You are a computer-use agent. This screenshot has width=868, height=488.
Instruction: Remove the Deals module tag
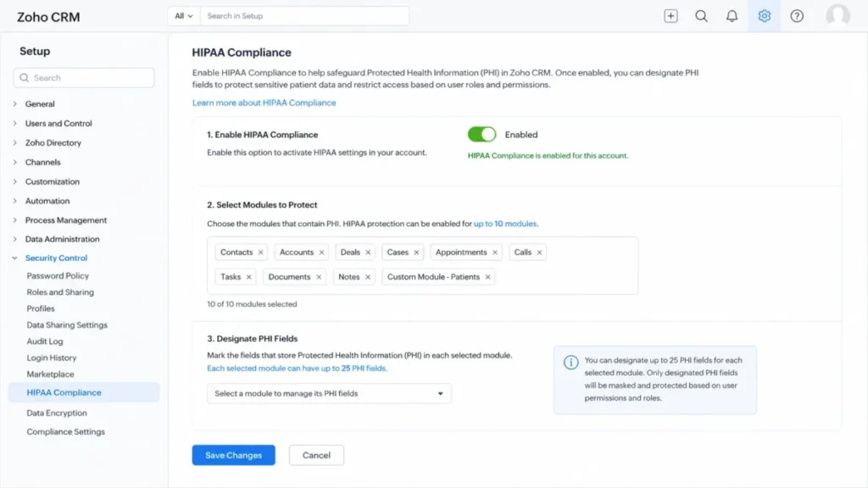click(x=368, y=252)
